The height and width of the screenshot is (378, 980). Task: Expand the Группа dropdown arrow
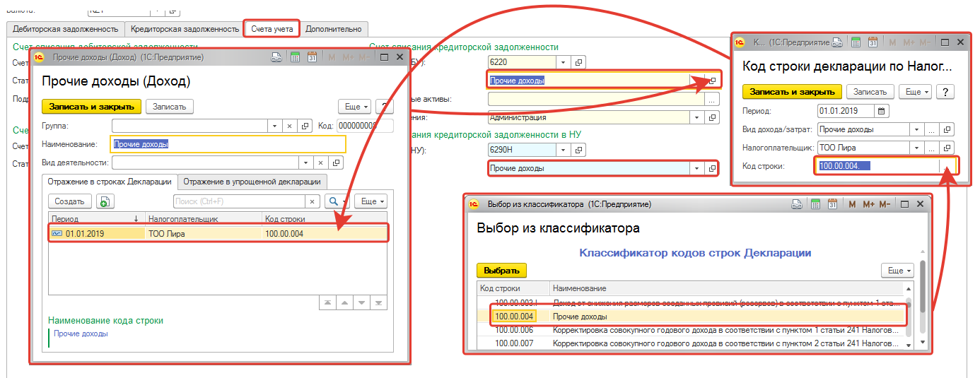(x=274, y=126)
